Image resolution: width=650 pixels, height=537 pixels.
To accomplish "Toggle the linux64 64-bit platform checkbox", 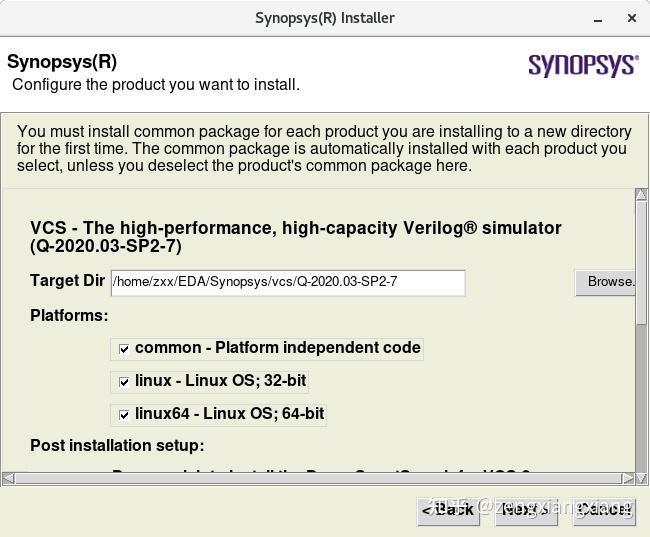I will point(124,414).
